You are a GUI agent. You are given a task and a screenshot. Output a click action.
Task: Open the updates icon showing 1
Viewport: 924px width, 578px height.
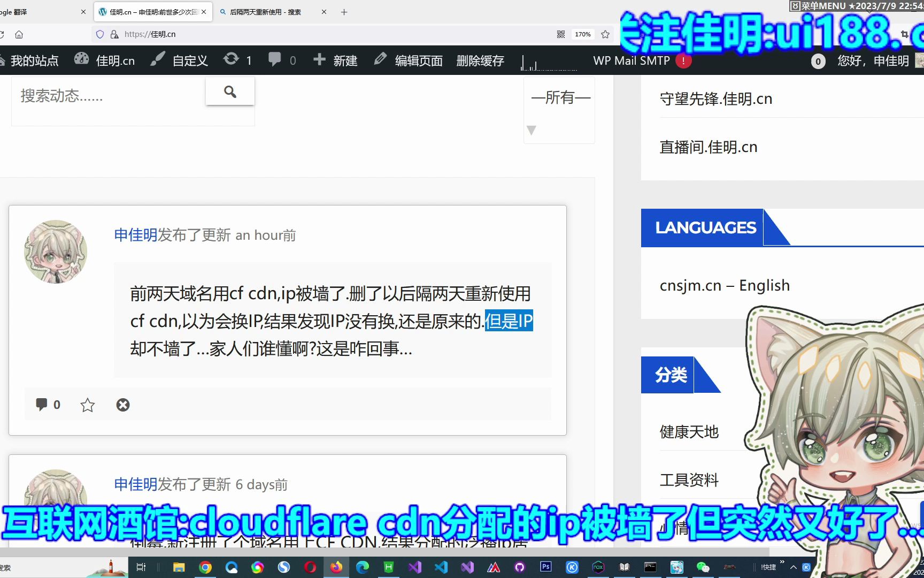tap(237, 60)
